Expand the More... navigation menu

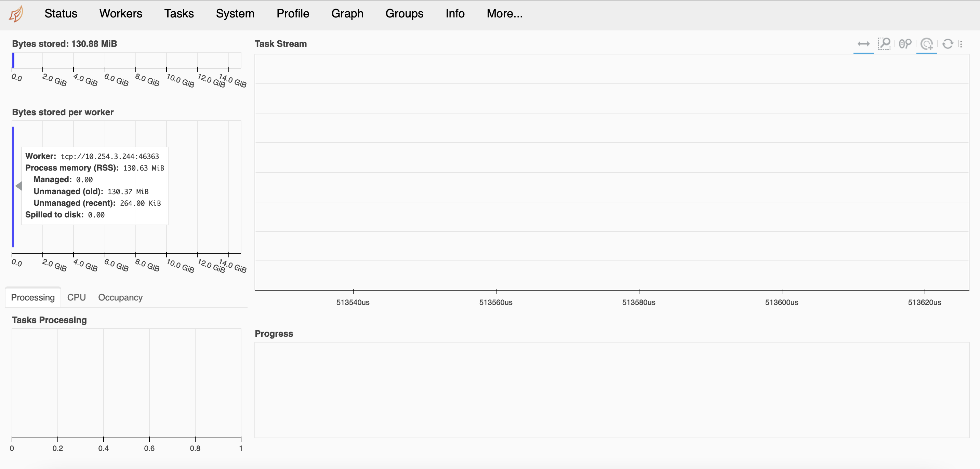click(504, 14)
